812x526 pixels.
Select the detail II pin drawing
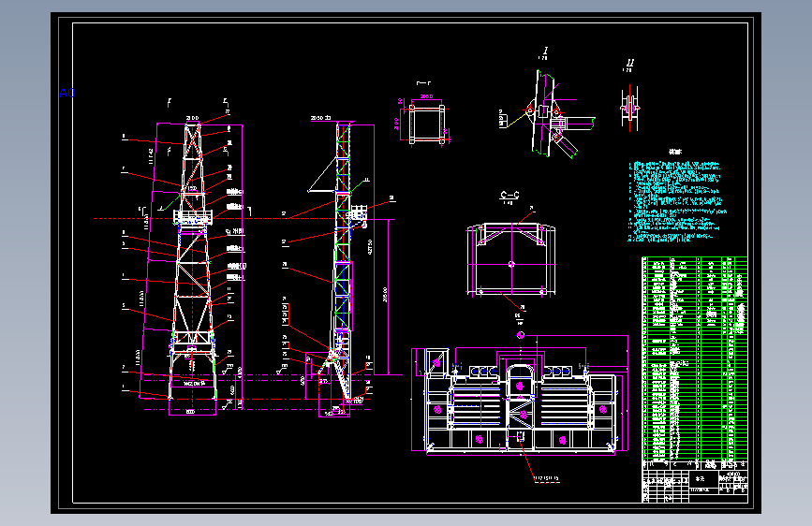click(x=629, y=109)
